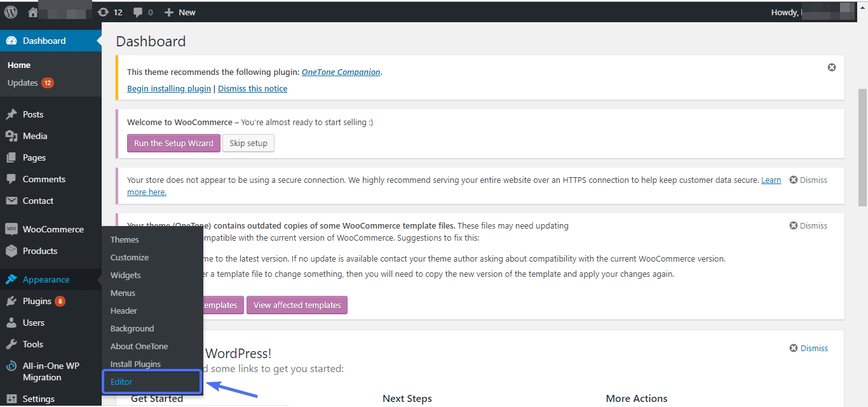Open Home under Dashboard

(x=19, y=65)
